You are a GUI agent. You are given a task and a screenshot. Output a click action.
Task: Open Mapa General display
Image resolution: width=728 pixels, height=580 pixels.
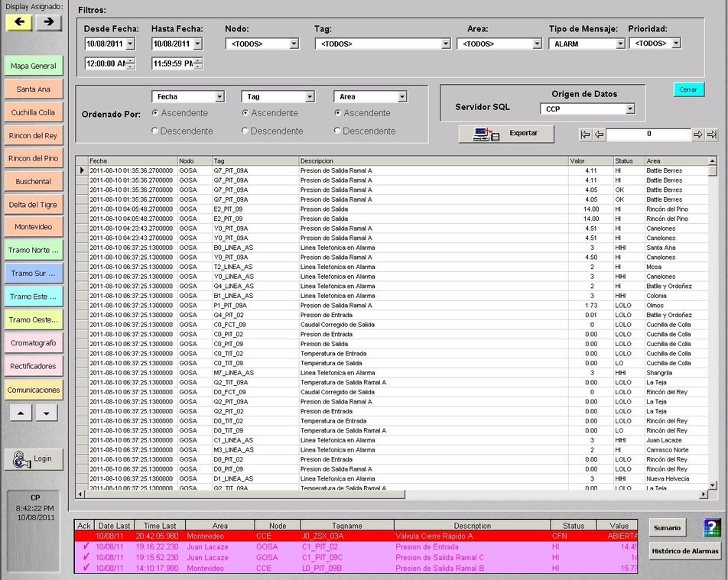coord(34,66)
